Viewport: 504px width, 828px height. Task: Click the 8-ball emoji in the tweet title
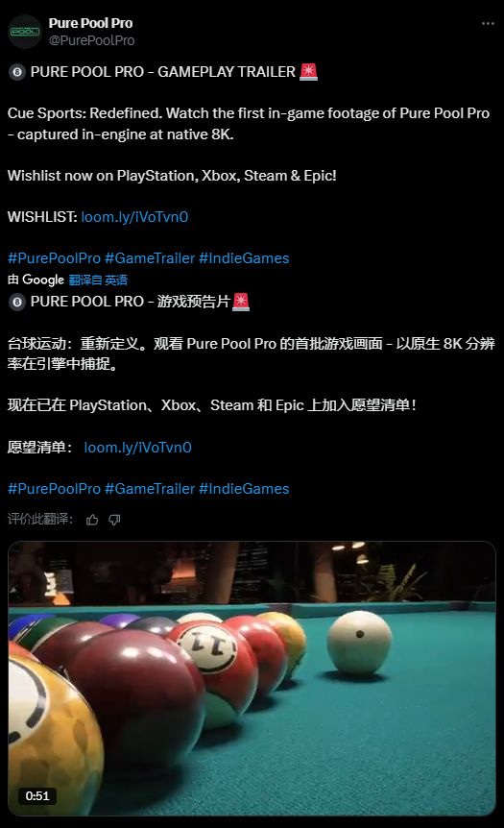point(17,72)
